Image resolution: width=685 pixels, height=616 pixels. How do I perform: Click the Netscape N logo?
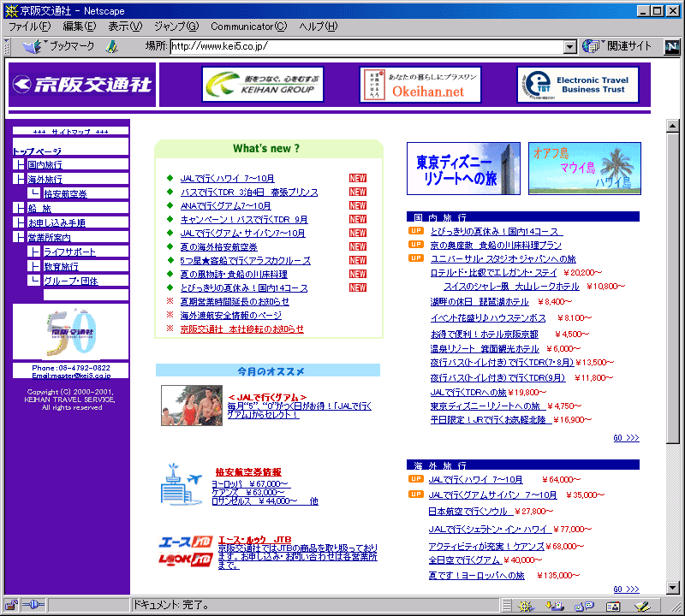[672, 46]
